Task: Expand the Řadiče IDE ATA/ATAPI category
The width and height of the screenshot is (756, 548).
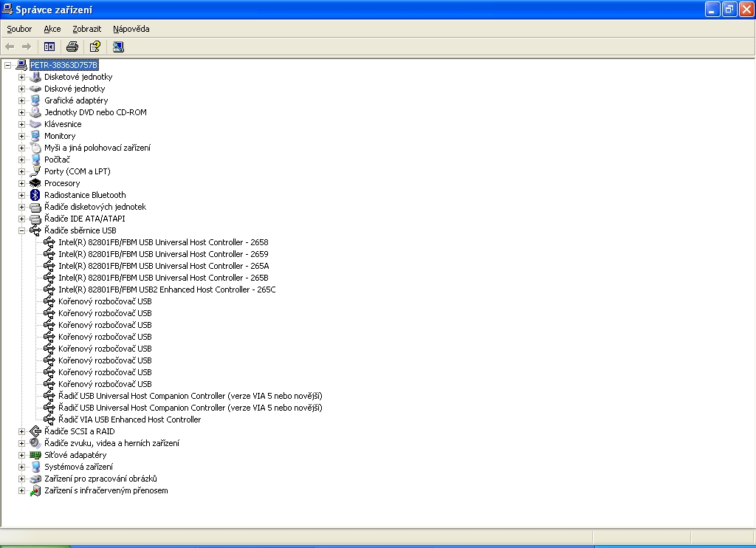Action: tap(21, 219)
